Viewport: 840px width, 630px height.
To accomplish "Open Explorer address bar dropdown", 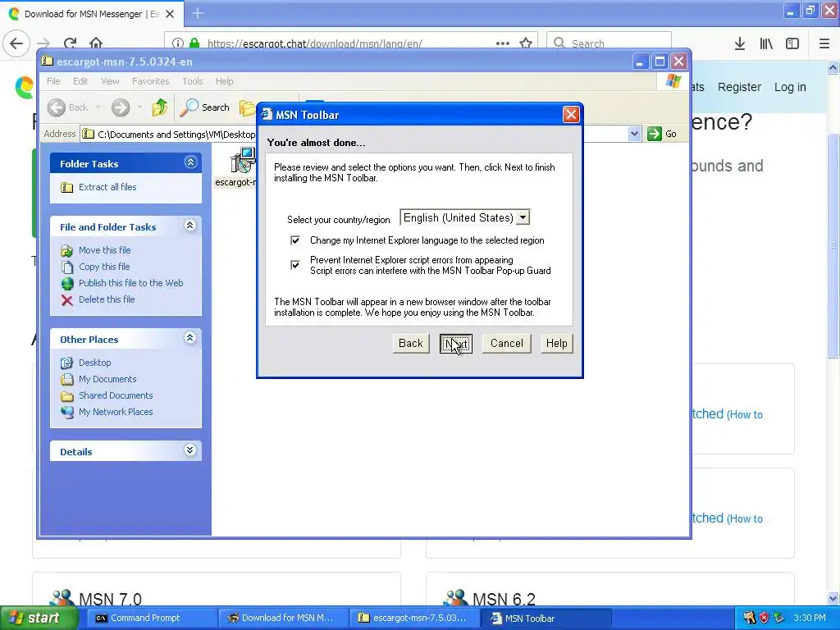I will pyautogui.click(x=634, y=134).
